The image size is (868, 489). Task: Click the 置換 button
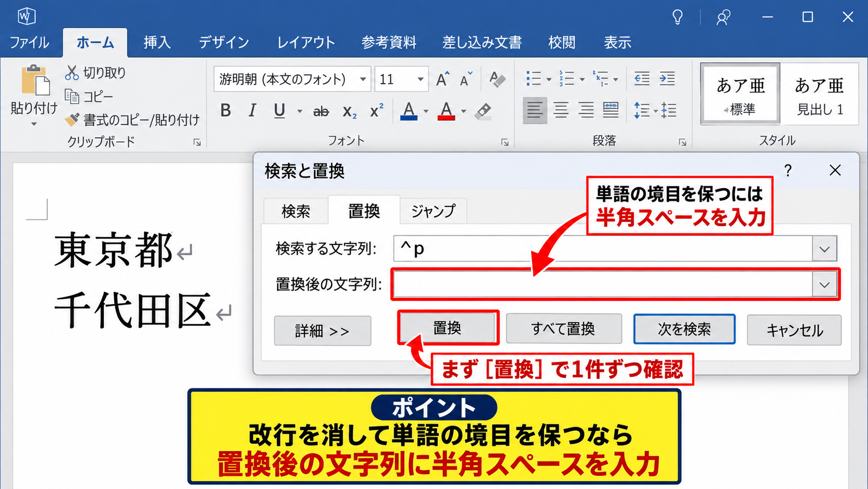pos(447,328)
